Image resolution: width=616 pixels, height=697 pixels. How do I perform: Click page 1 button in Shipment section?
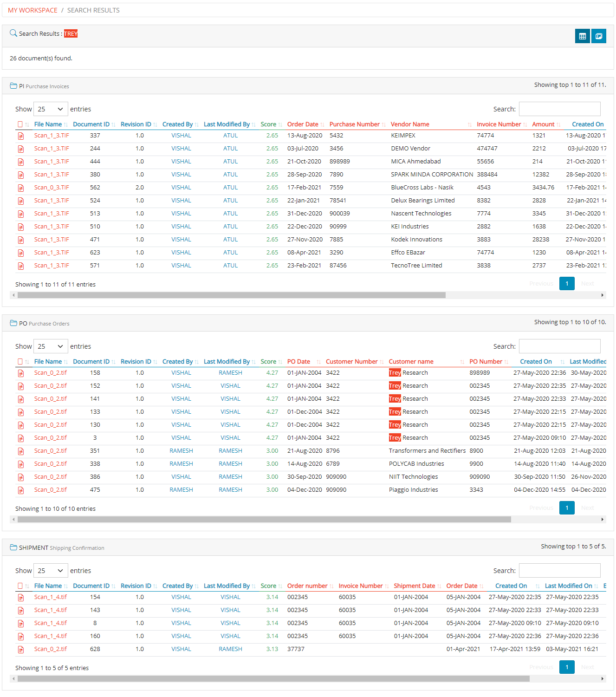(x=567, y=667)
